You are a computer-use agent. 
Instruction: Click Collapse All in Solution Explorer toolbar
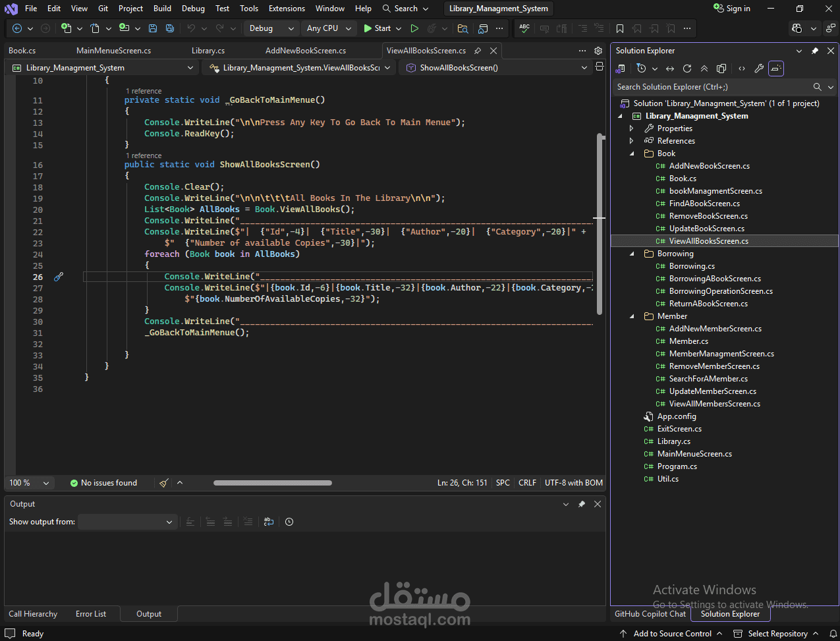pyautogui.click(x=704, y=69)
